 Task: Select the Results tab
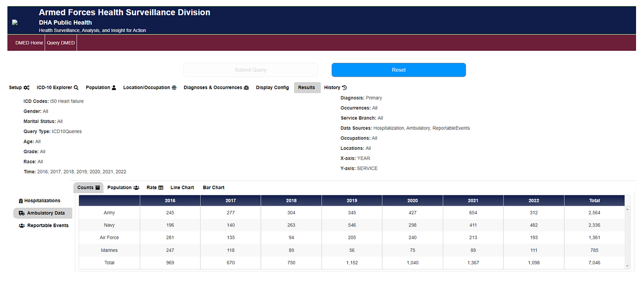pos(307,88)
